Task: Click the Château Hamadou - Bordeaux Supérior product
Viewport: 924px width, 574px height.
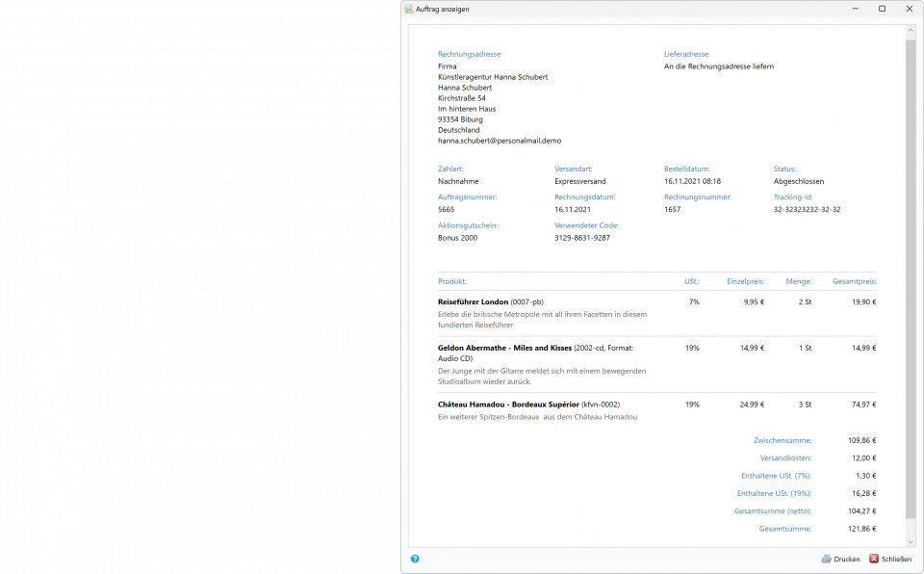Action: [508, 404]
